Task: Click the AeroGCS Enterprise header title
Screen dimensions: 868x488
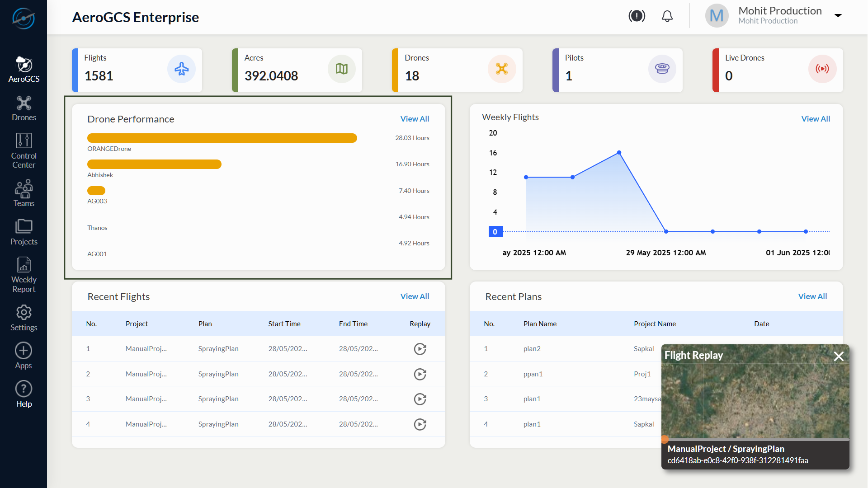Action: coord(135,17)
